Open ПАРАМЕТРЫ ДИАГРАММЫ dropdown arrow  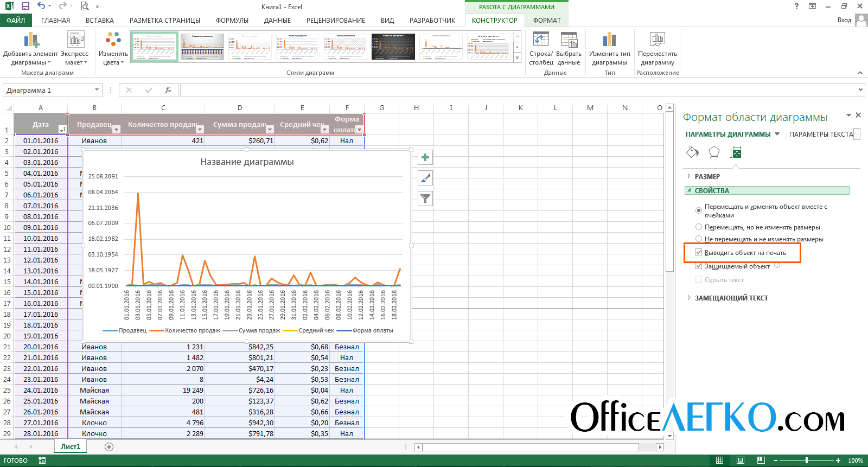(777, 134)
